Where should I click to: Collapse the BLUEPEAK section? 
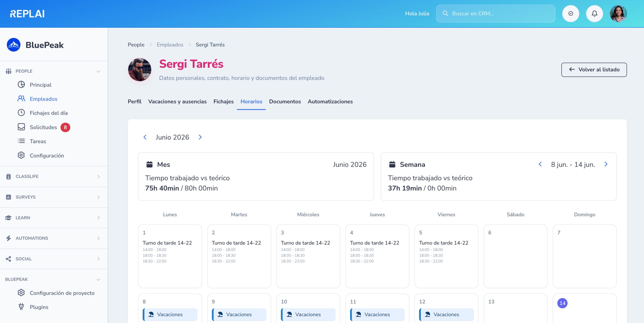[98, 279]
